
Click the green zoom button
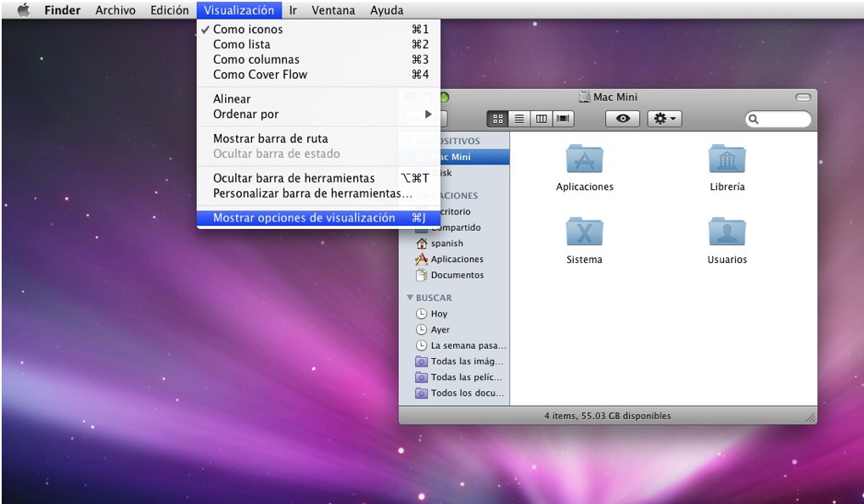pyautogui.click(x=444, y=98)
